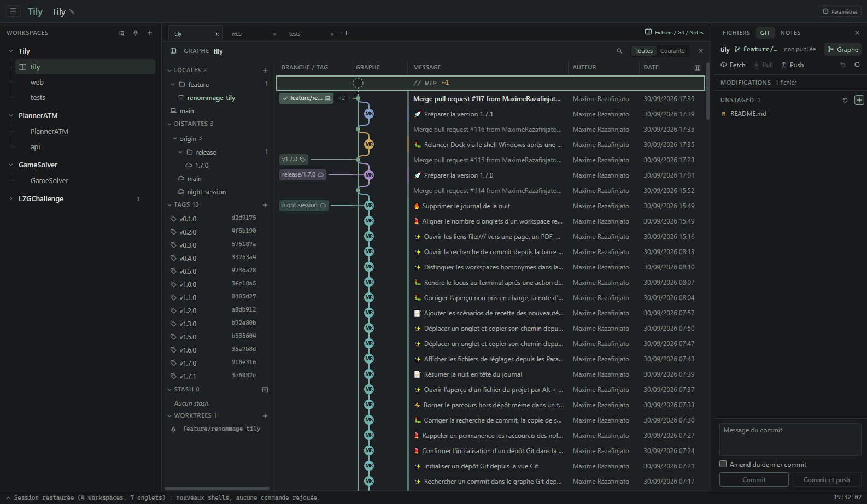The height and width of the screenshot is (504, 867).
Task: Click the v1.7.0 tag label
Action: (294, 159)
